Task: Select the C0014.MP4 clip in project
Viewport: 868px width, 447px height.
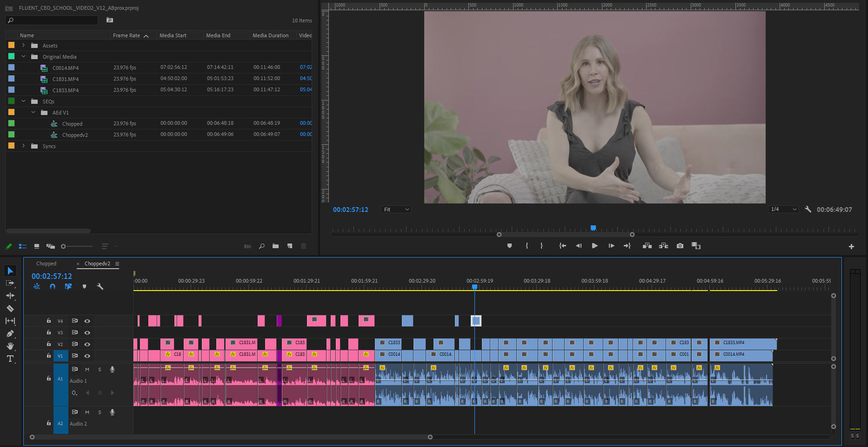Action: click(x=65, y=68)
